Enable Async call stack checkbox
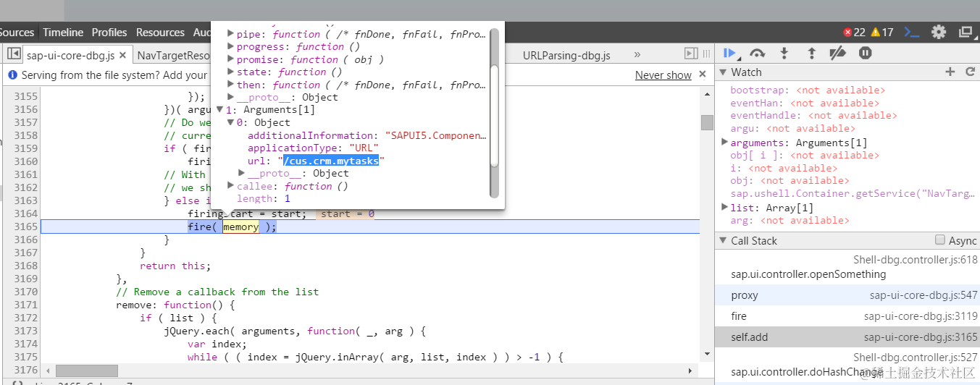980x385 pixels. coord(940,240)
